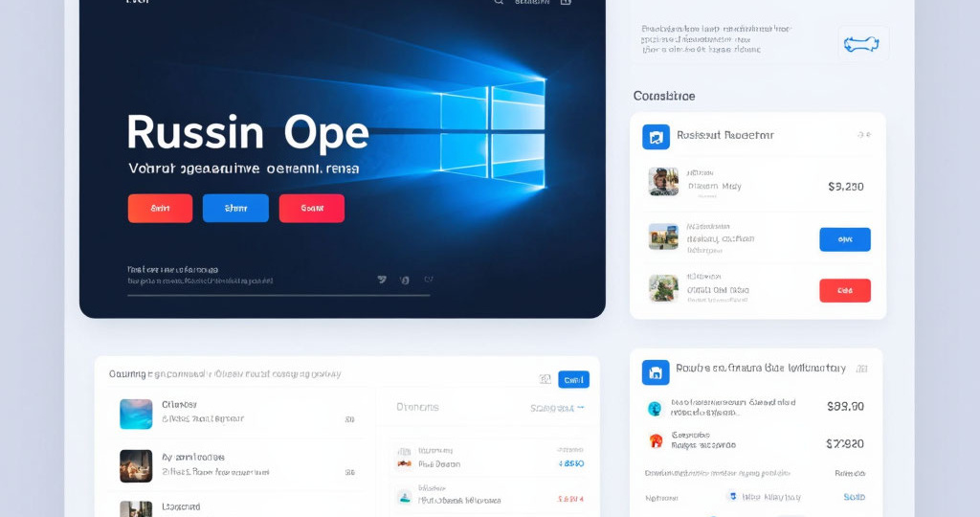Click the '$9,230' price in the top right card
This screenshot has width=980, height=517.
[846, 187]
